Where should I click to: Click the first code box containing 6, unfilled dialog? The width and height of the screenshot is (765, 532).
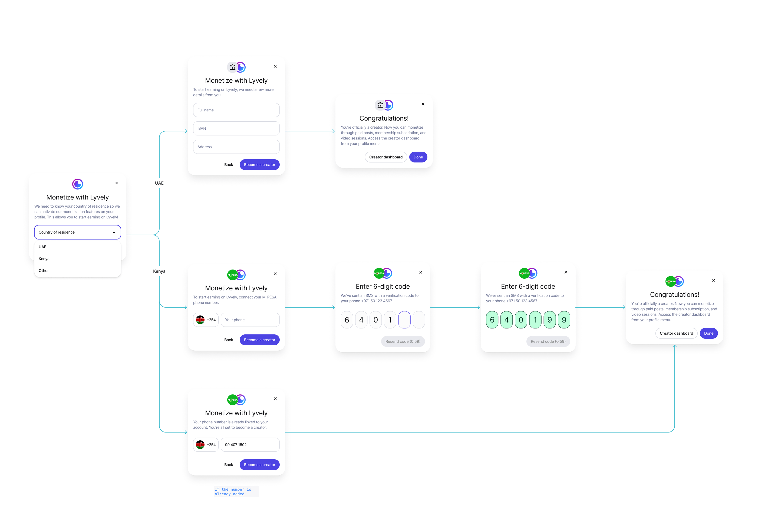click(x=347, y=320)
